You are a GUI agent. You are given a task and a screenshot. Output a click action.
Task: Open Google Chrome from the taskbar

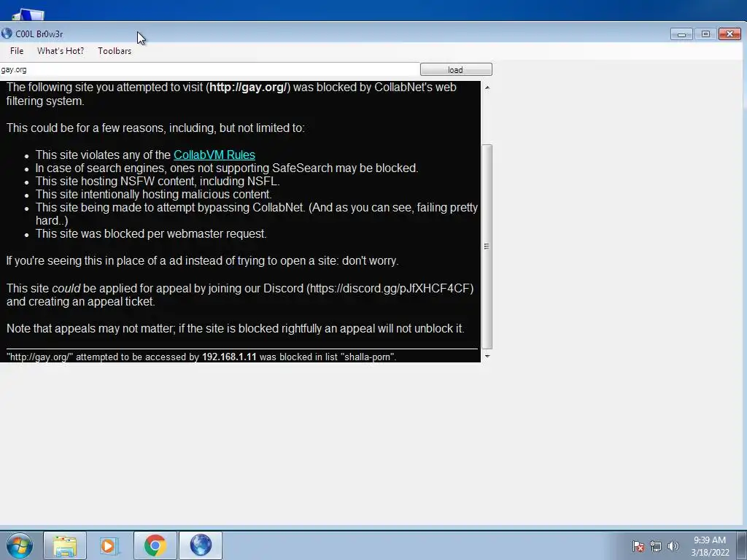click(155, 545)
